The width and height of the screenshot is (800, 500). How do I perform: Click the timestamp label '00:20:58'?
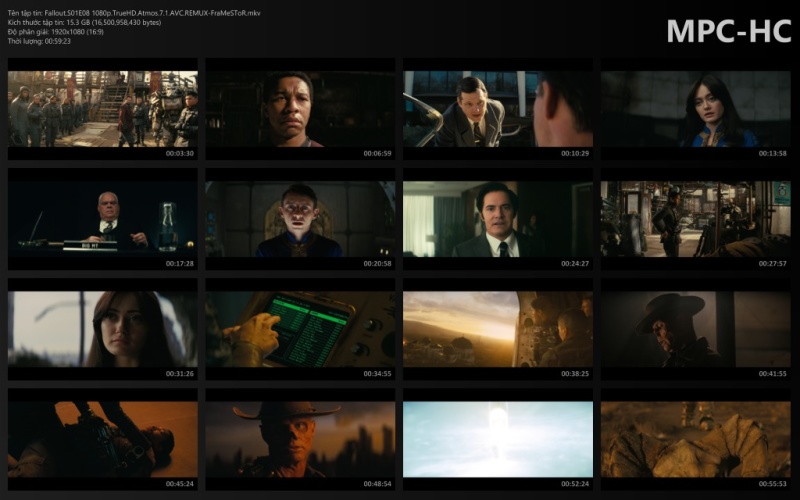(378, 264)
